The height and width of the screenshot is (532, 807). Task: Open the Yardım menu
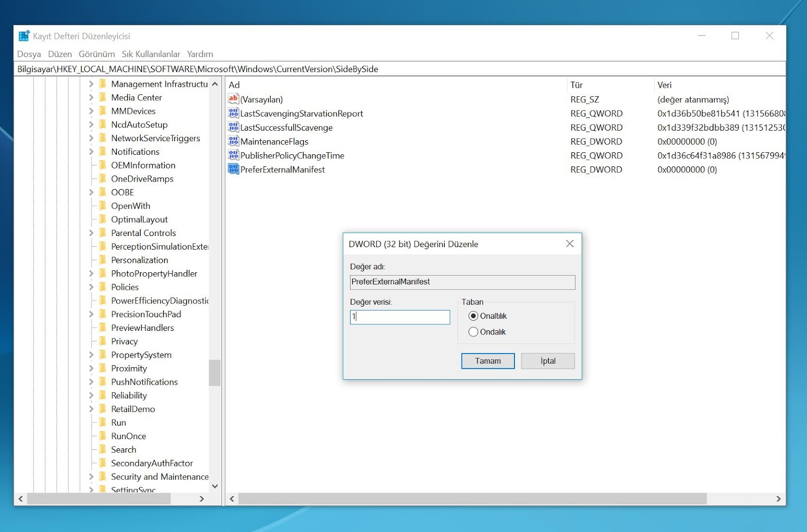(200, 54)
